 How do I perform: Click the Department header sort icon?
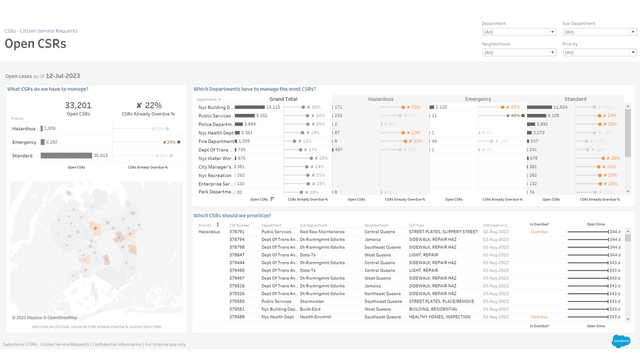coord(220,99)
